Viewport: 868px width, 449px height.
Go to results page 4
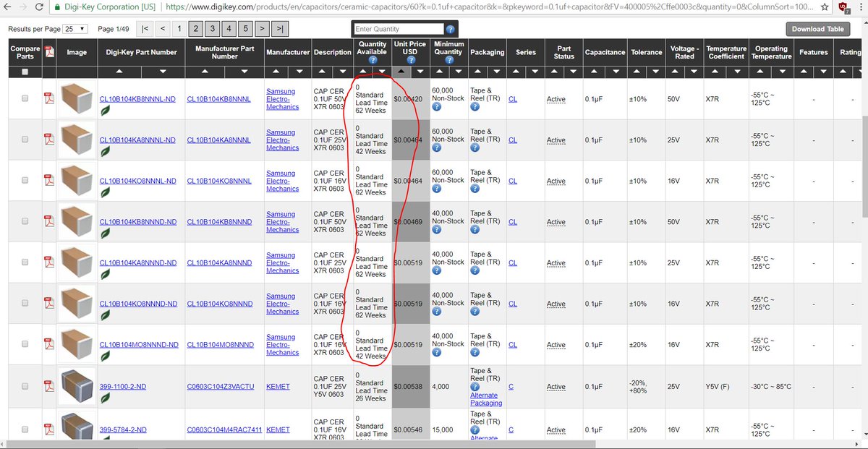[x=229, y=29]
